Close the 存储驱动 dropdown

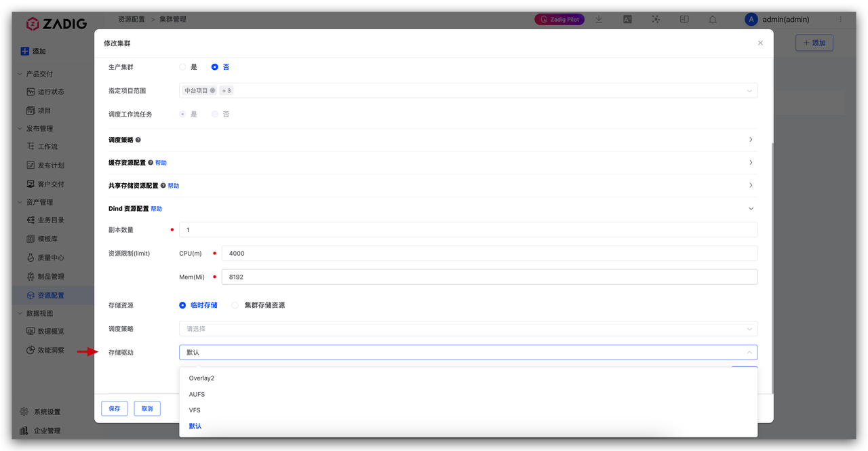pos(749,353)
